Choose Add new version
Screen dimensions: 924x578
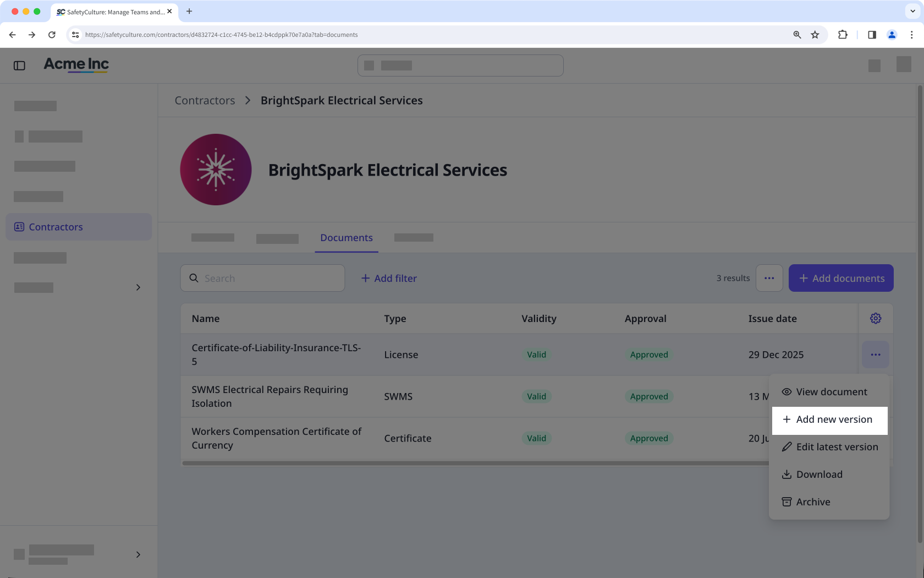(x=829, y=419)
